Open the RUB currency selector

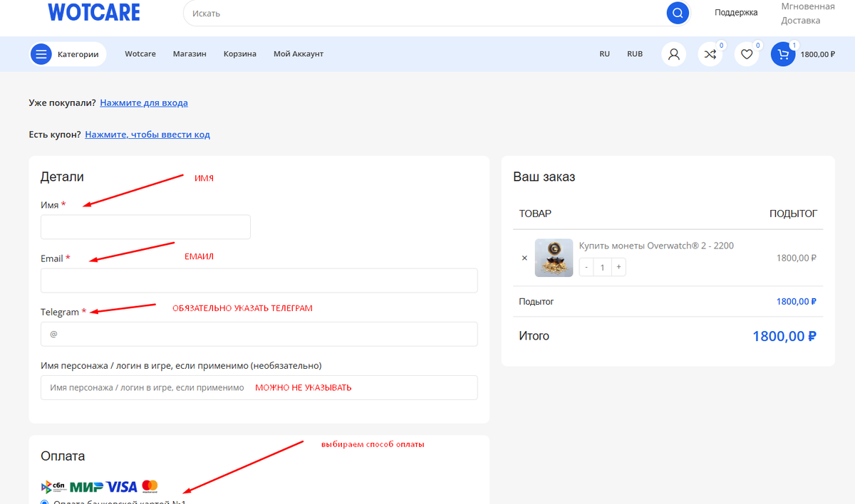(635, 54)
